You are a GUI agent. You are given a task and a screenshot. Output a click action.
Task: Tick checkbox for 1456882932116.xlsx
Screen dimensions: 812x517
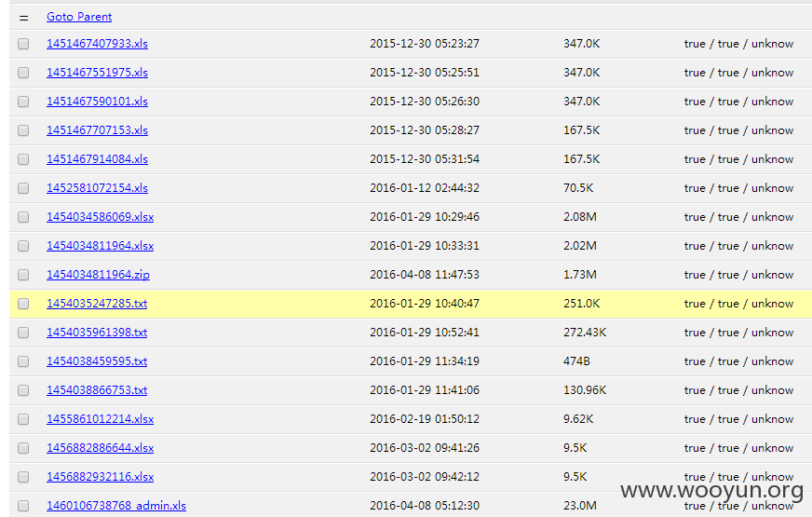coord(23,477)
